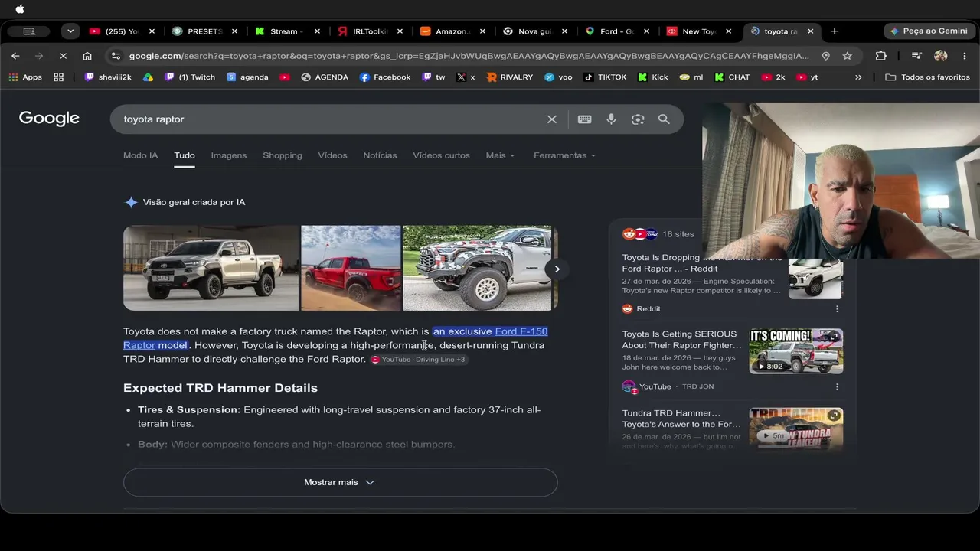
Task: Open Toyota Is Getting SERIOUS result
Action: (x=681, y=340)
